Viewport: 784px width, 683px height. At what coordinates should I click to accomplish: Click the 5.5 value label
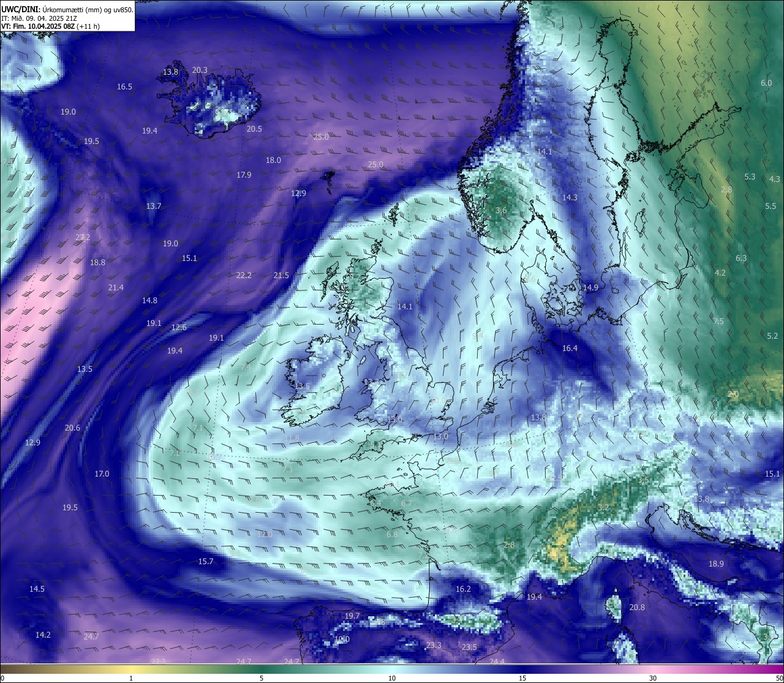coord(771,206)
